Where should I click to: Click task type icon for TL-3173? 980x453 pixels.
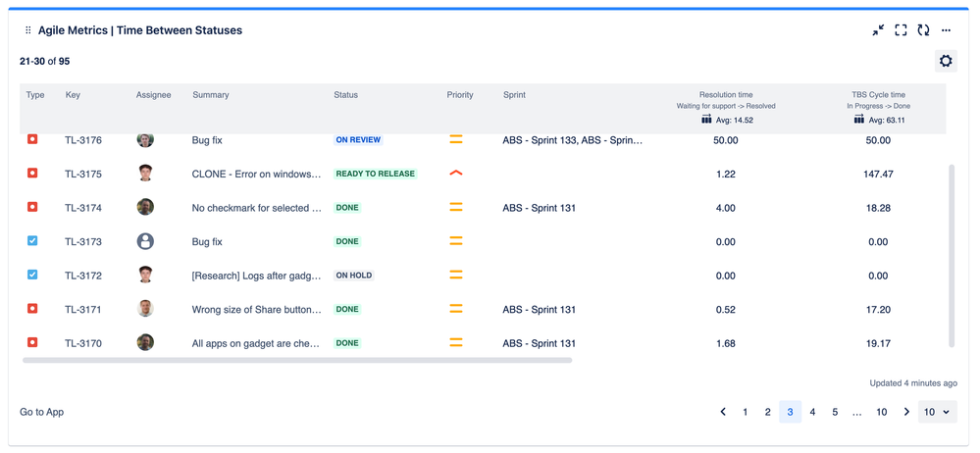(x=32, y=240)
